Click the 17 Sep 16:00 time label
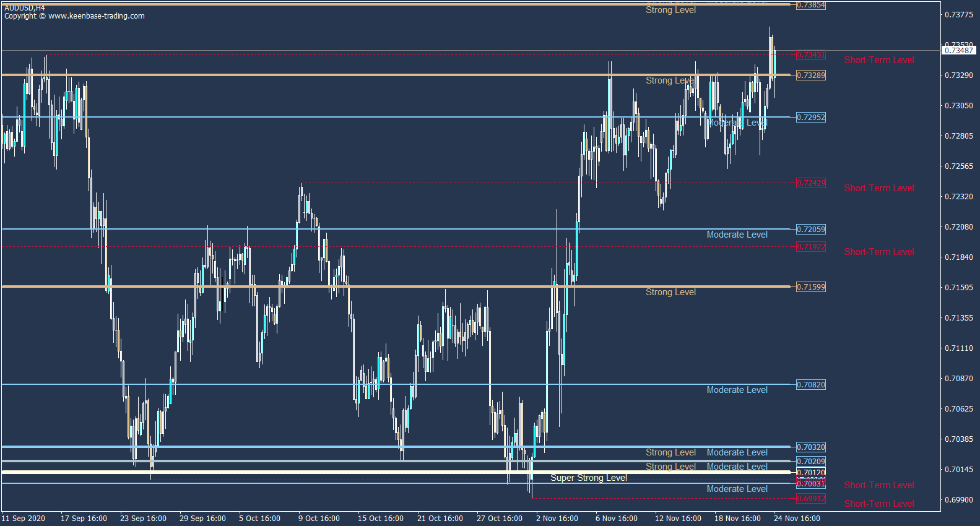This screenshot has height=526, width=980. [84, 519]
